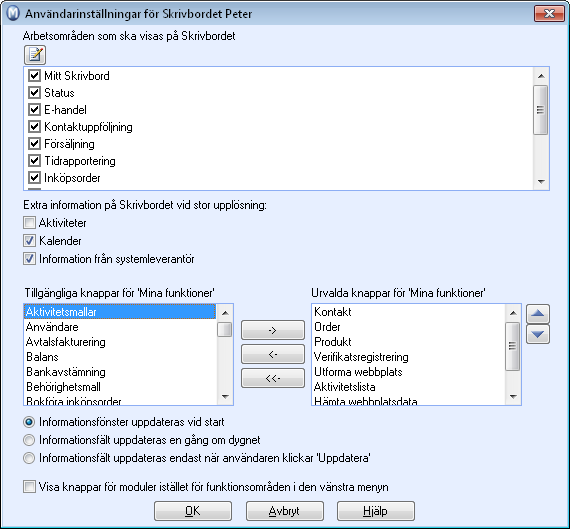Screen dimensions: 570x529
Task: Click the OK button
Action: click(193, 511)
